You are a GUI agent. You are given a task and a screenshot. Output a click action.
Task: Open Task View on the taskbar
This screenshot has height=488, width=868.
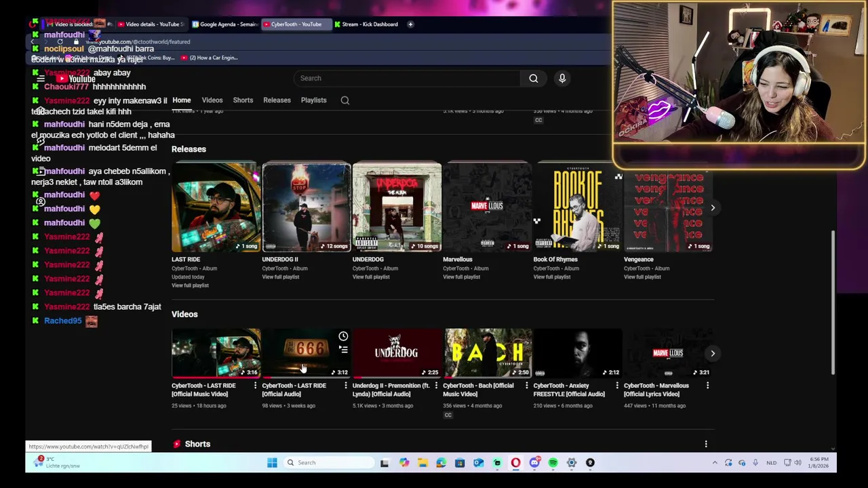coord(384,463)
